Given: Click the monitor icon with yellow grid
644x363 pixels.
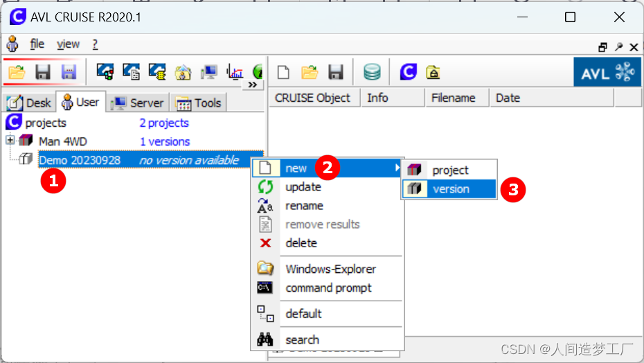Looking at the screenshot, I should coord(157,72).
